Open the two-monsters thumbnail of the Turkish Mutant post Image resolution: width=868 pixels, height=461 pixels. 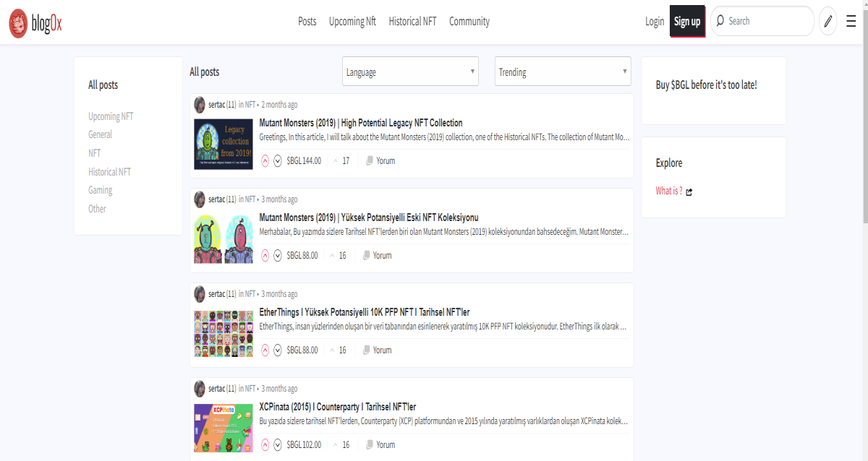tap(223, 239)
